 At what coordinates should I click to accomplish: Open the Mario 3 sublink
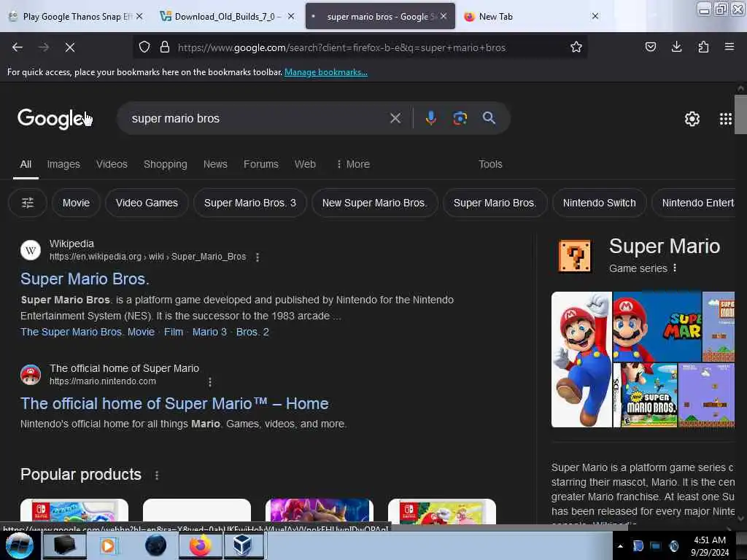(x=209, y=332)
